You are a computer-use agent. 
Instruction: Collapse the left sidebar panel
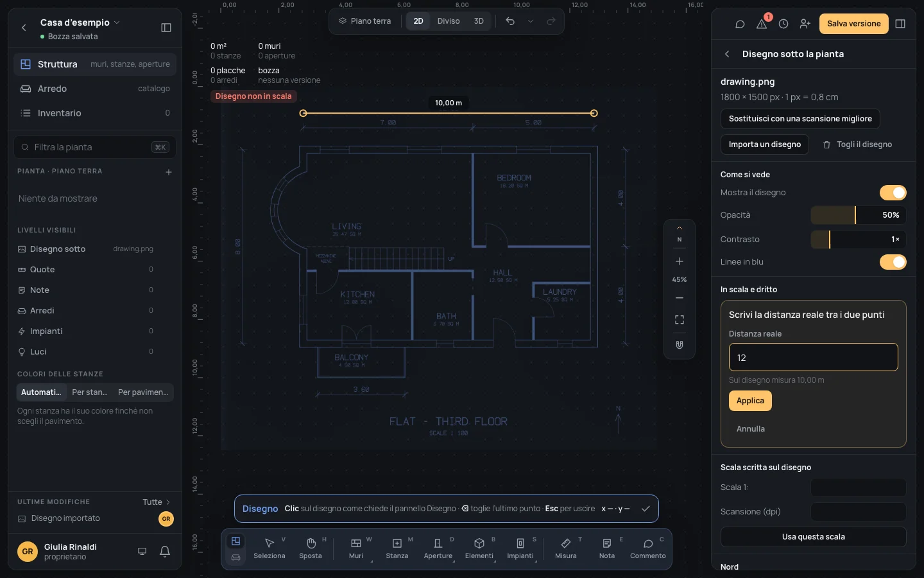click(166, 28)
